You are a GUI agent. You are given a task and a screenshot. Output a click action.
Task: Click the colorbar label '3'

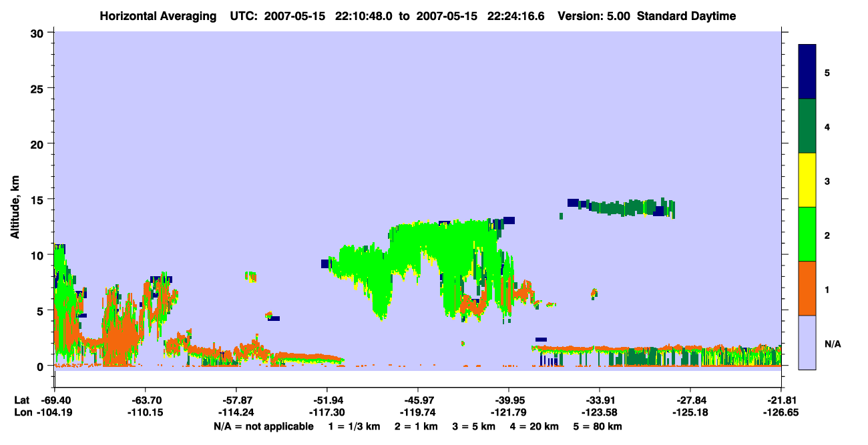tap(827, 181)
